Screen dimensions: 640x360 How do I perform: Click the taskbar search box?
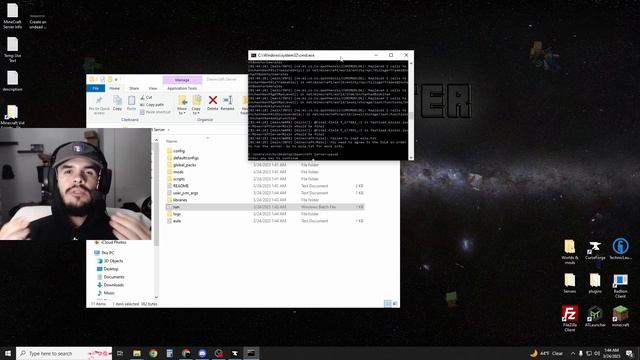pos(64,353)
